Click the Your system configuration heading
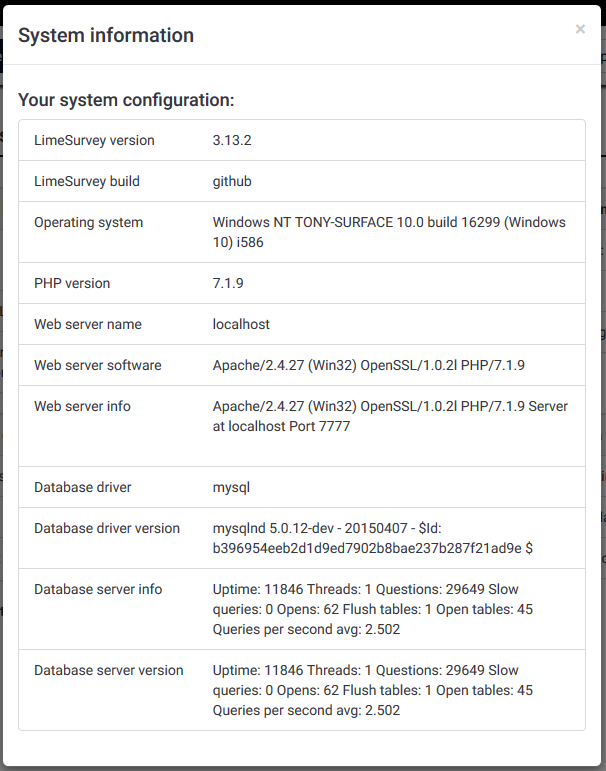This screenshot has width=606, height=771. 126,100
